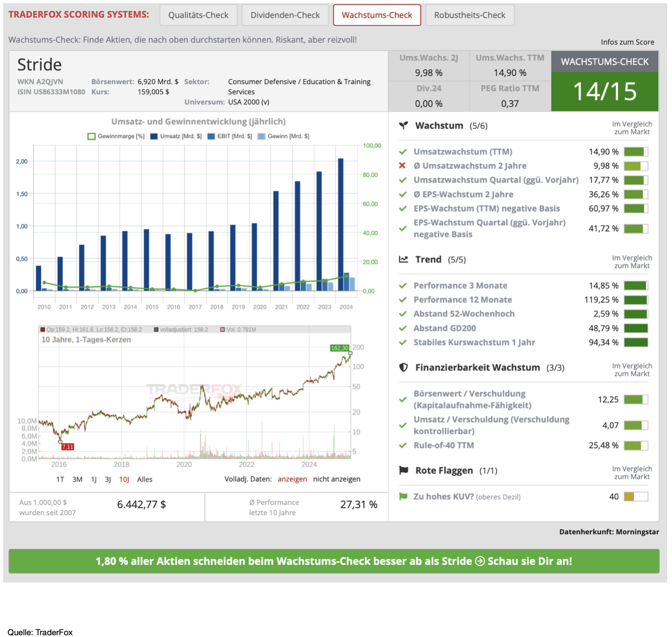Click 'Quelle: TraderFox' caption

[x=40, y=632]
